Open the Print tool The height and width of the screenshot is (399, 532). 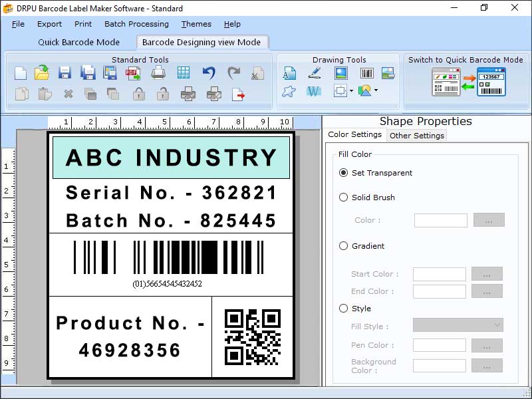pyautogui.click(x=158, y=72)
